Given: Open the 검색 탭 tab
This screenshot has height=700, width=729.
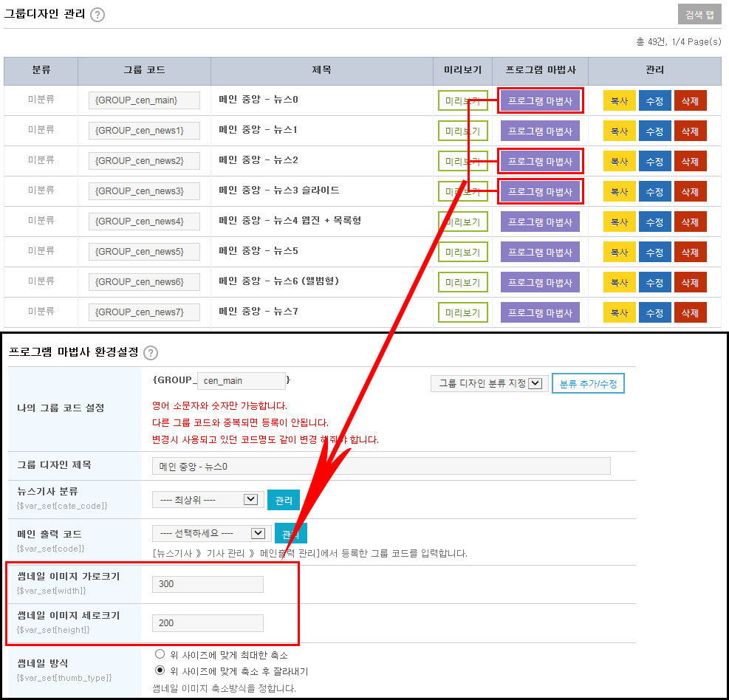Looking at the screenshot, I should (699, 15).
